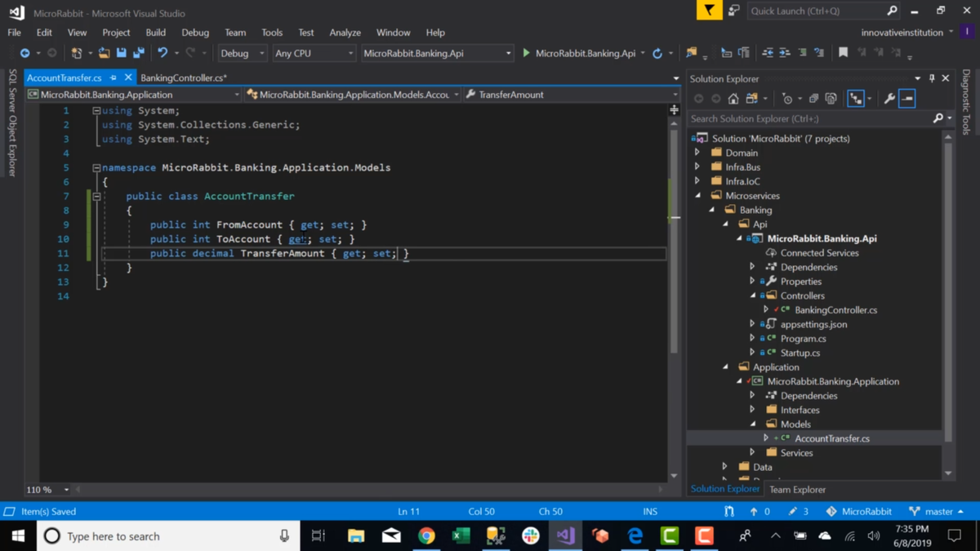
Task: Open the TransferAmount member dropdown
Action: click(x=572, y=95)
